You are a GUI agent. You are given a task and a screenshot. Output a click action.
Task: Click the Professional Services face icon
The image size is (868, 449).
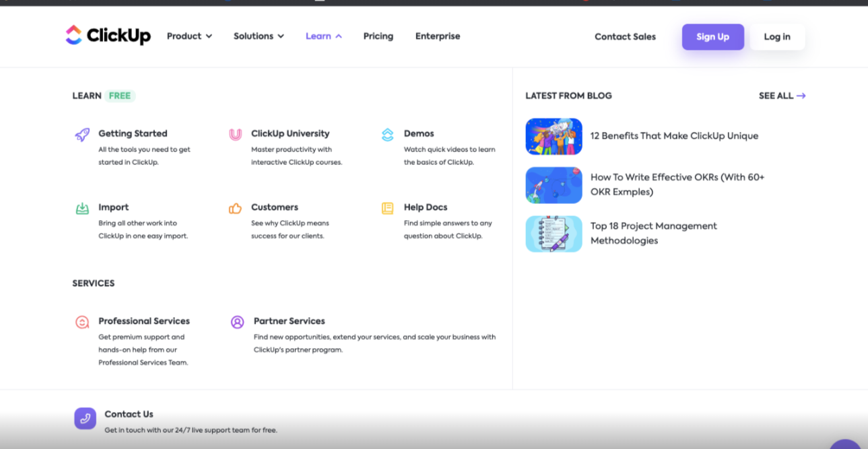point(82,322)
